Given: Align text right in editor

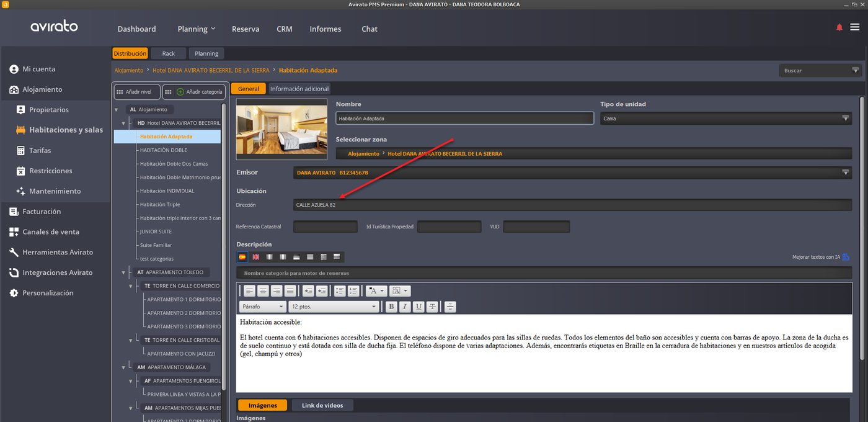Looking at the screenshot, I should (277, 290).
